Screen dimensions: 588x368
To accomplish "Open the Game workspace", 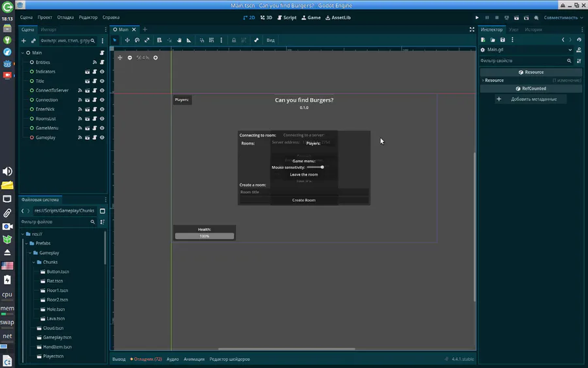I will pyautogui.click(x=311, y=18).
